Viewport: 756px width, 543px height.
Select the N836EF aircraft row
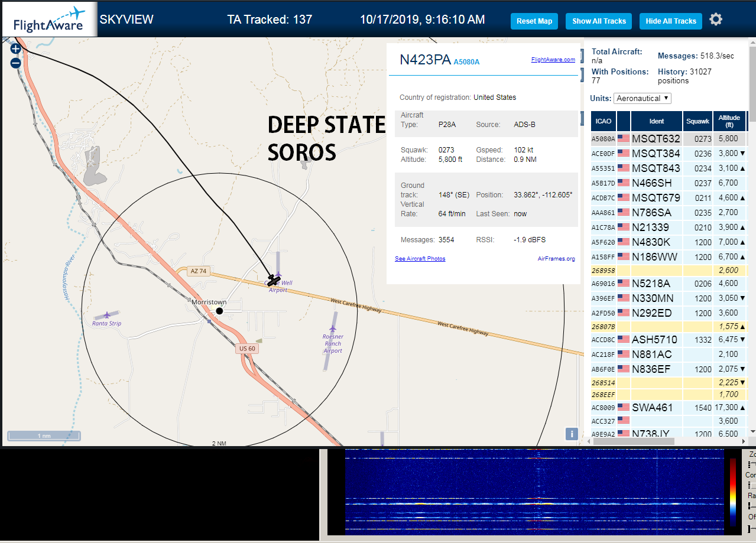point(669,369)
